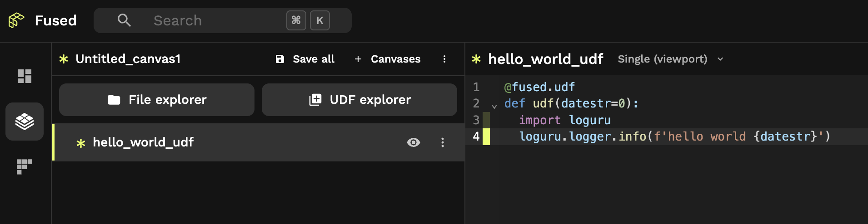This screenshot has width=868, height=224.
Task: Click the dropdown chevron beside Single (viewport)
Action: pos(720,59)
